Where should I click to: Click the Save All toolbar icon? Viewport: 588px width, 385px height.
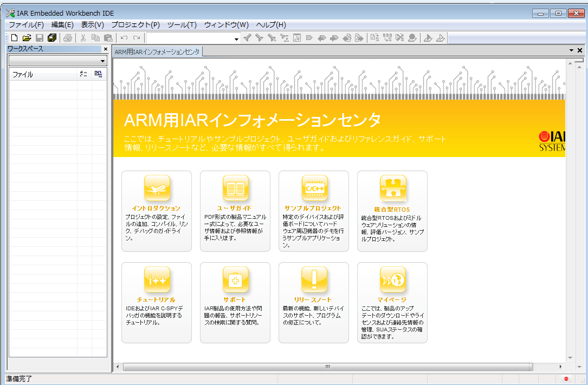click(51, 37)
